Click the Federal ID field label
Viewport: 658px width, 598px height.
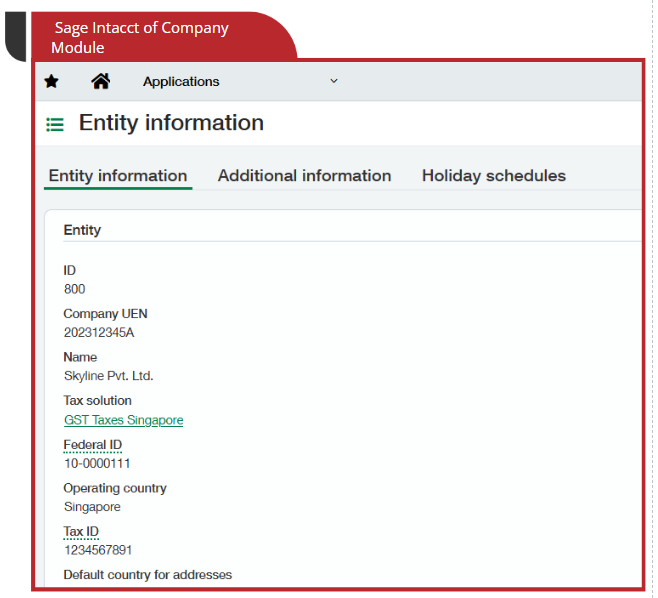[x=92, y=444]
